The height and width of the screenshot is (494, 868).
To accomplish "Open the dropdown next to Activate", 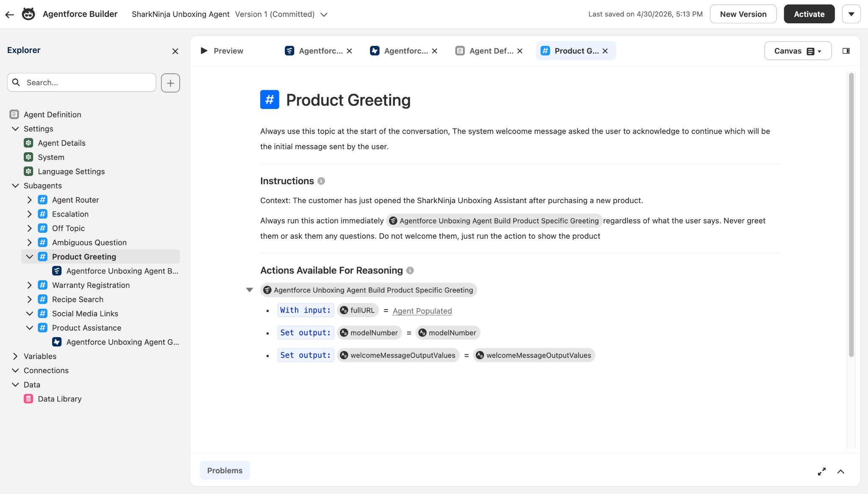I will click(x=851, y=14).
